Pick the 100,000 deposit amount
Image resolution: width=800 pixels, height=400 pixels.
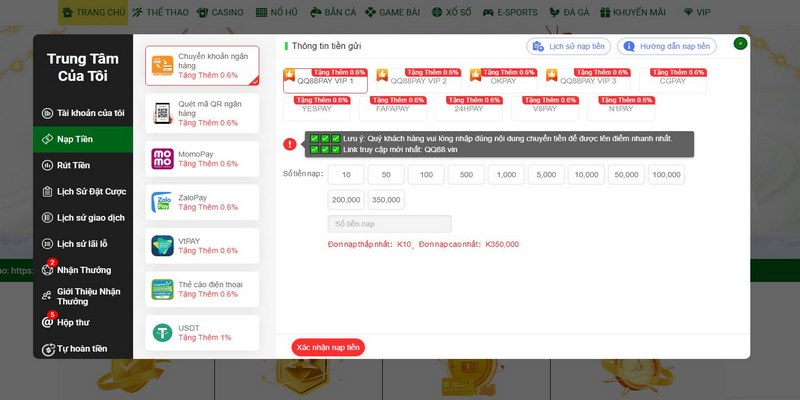tap(666, 174)
